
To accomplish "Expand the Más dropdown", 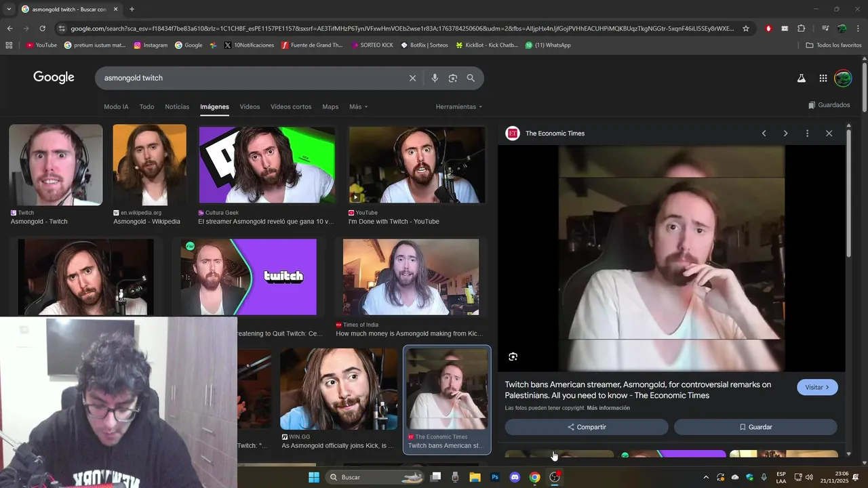I will click(359, 107).
